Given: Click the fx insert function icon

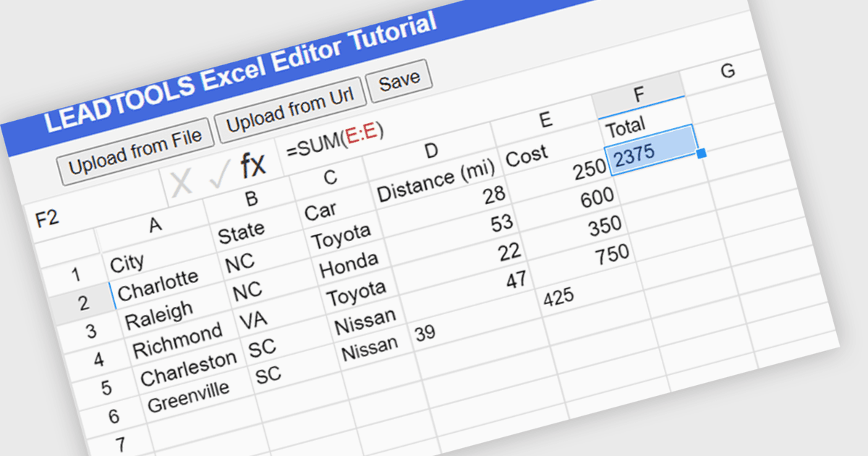Looking at the screenshot, I should click(253, 165).
